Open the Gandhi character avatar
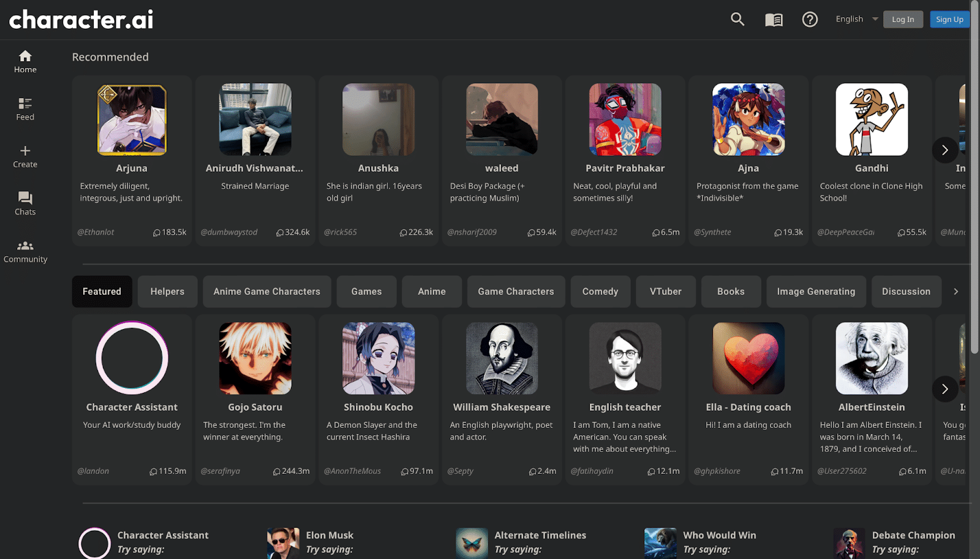The height and width of the screenshot is (559, 980). pos(872,120)
